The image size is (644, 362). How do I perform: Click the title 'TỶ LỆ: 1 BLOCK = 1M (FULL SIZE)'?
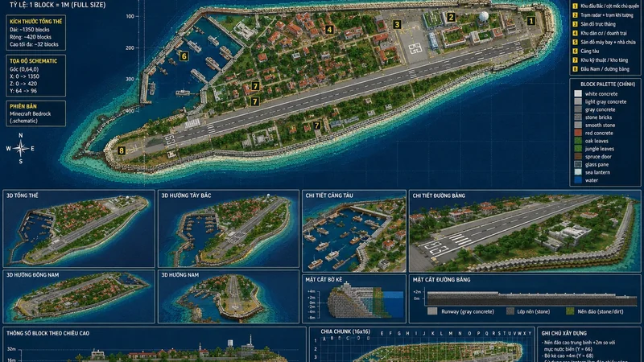[x=57, y=5]
